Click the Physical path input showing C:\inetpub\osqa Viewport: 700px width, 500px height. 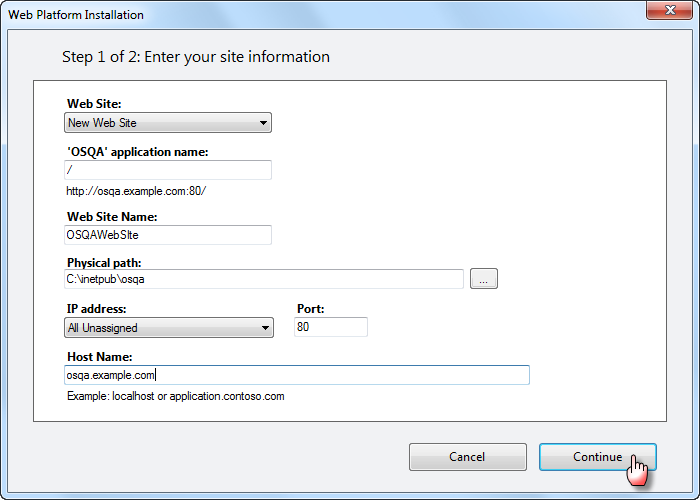264,279
